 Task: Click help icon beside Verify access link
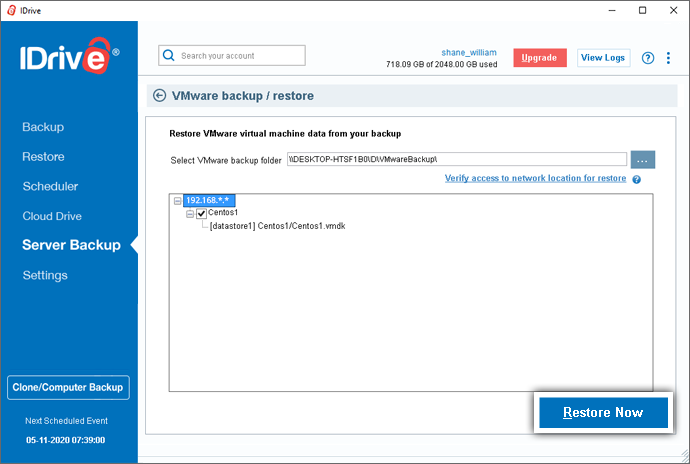click(x=636, y=179)
